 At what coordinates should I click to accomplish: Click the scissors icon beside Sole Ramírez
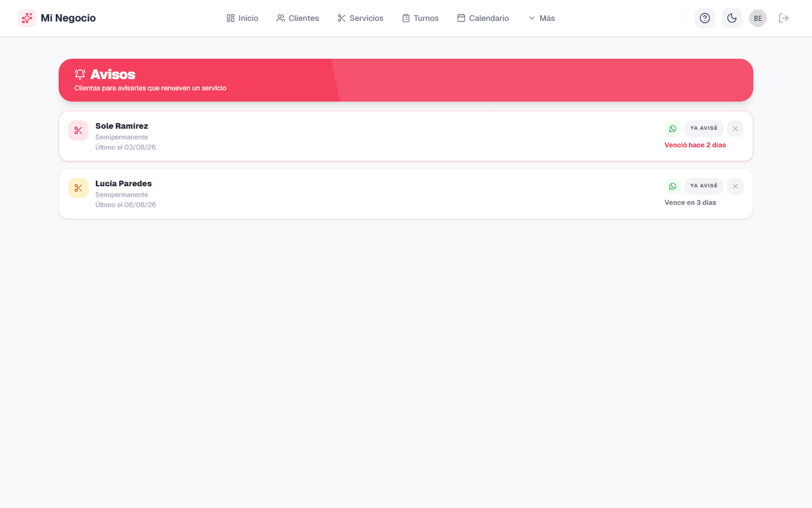pyautogui.click(x=78, y=130)
